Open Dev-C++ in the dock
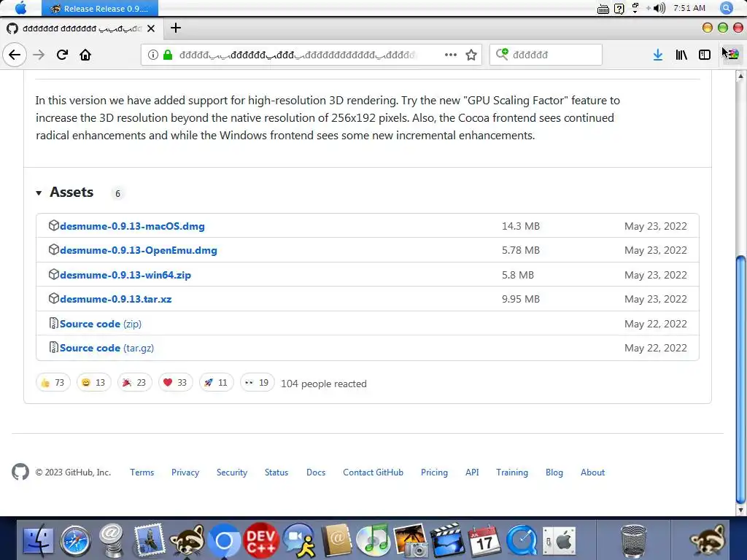Viewport: 747px width, 560px height. 261,540
